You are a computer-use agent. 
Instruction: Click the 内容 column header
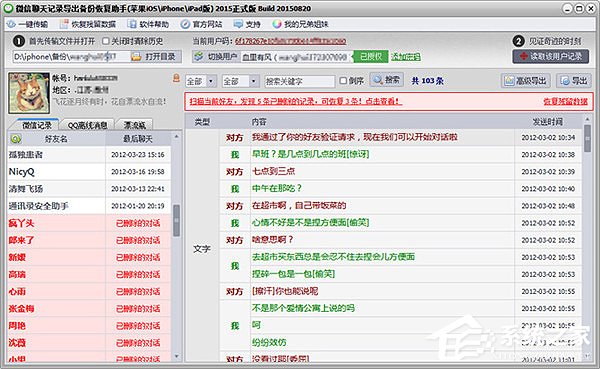(259, 122)
